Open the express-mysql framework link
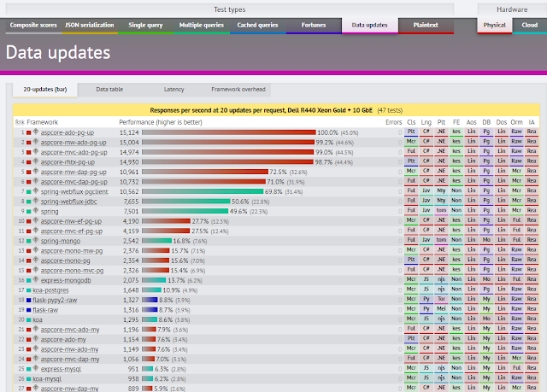This screenshot has width=547, height=392. pos(61,369)
